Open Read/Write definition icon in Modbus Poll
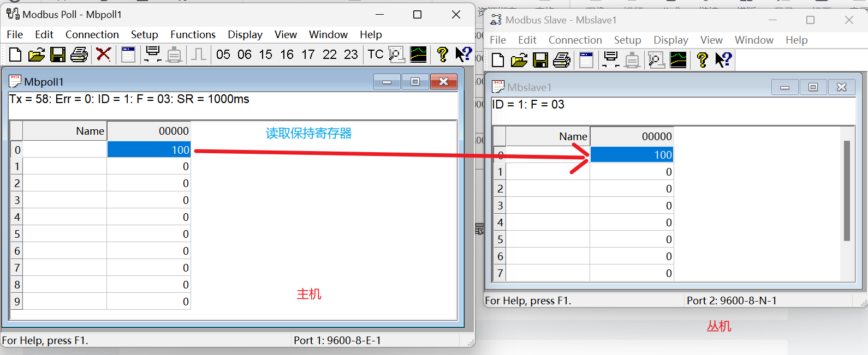 pyautogui.click(x=128, y=55)
